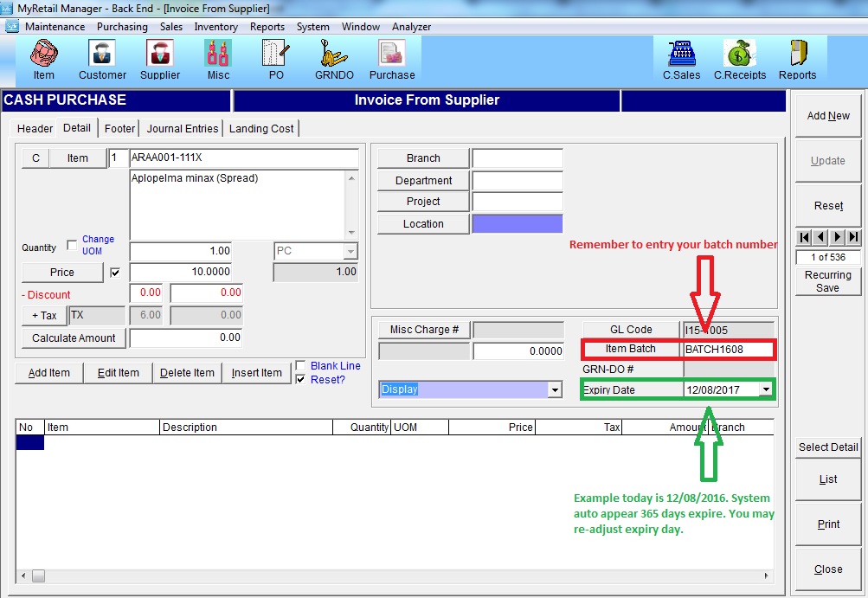Click the C.Sales cash register icon

pyautogui.click(x=681, y=60)
